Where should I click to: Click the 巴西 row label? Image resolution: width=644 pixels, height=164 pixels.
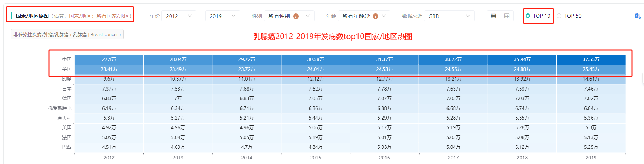[67, 147]
